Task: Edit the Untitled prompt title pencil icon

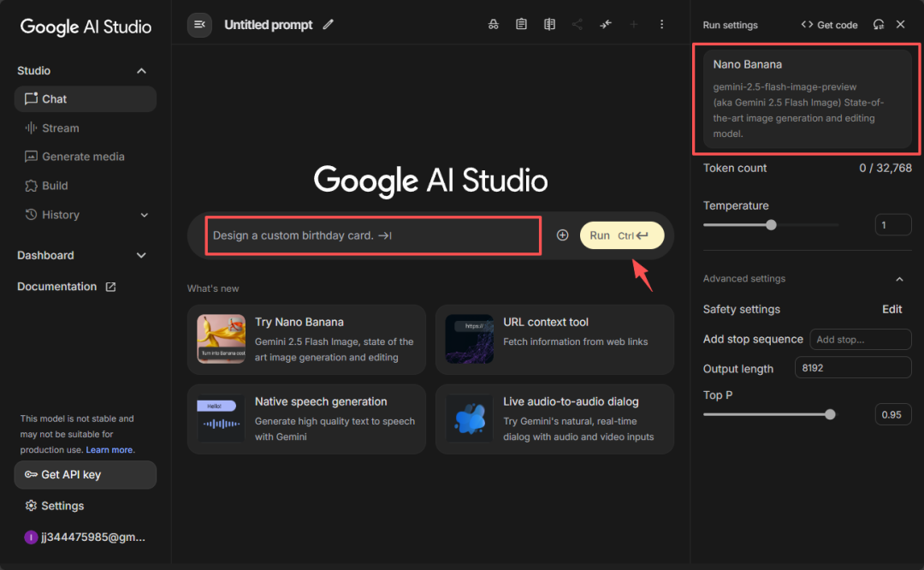Action: pyautogui.click(x=329, y=25)
